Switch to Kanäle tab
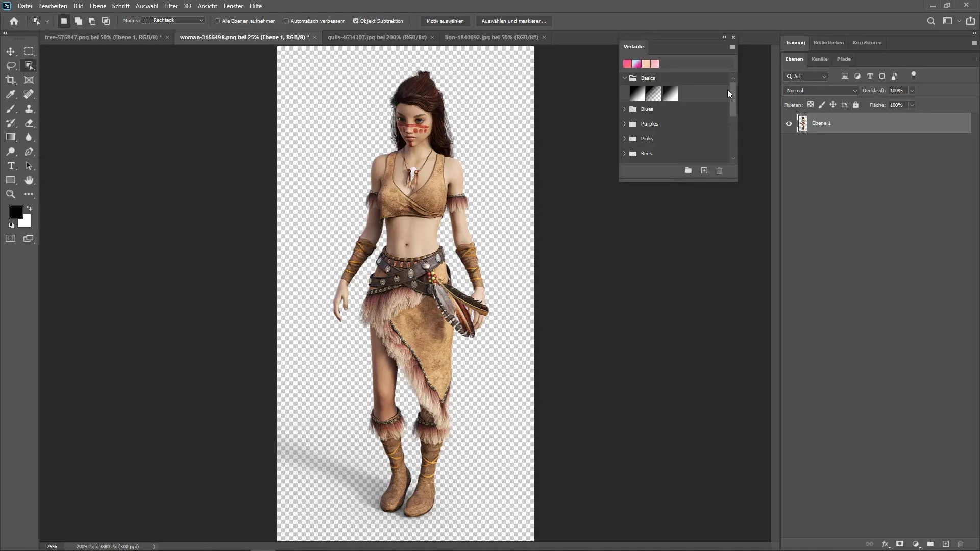This screenshot has width=980, height=551. [819, 59]
